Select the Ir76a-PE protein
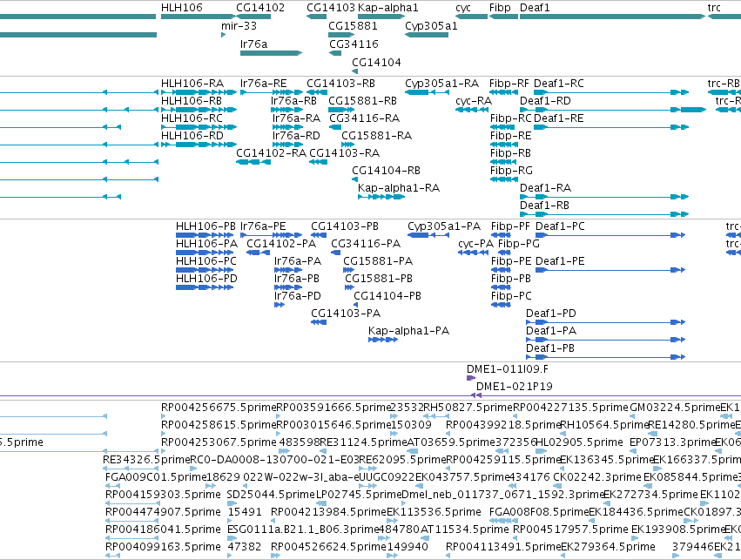741x560 pixels. click(x=272, y=235)
